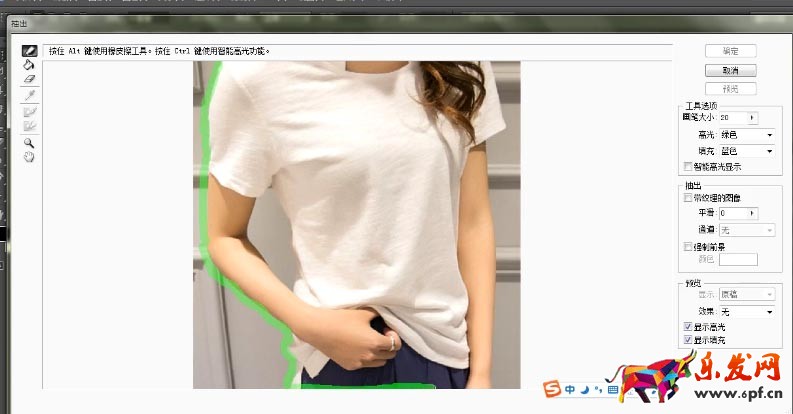Screen dimensions: 793x414
Task: Select the Eraser tool
Action: click(29, 79)
